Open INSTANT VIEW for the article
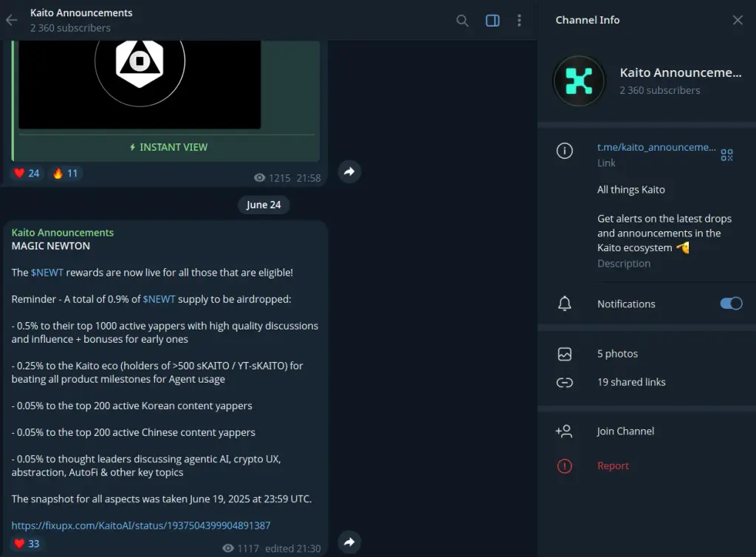This screenshot has width=756, height=557. pyautogui.click(x=168, y=147)
